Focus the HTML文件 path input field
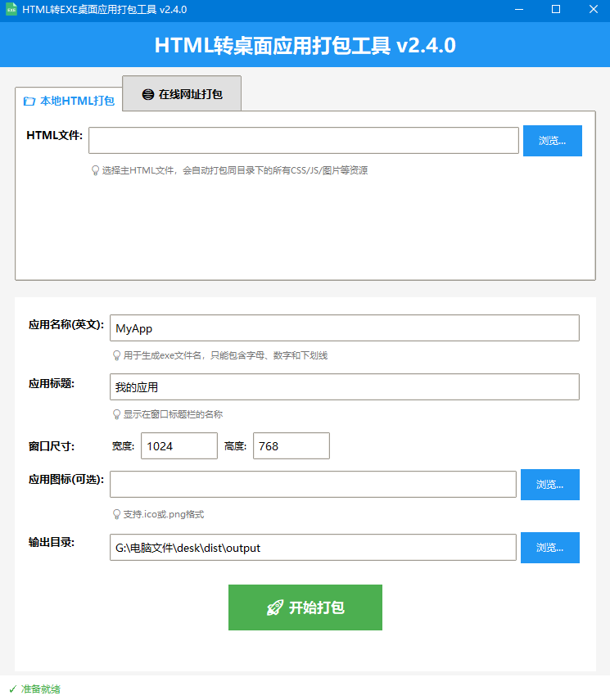The height and width of the screenshot is (700, 610). pyautogui.click(x=303, y=141)
